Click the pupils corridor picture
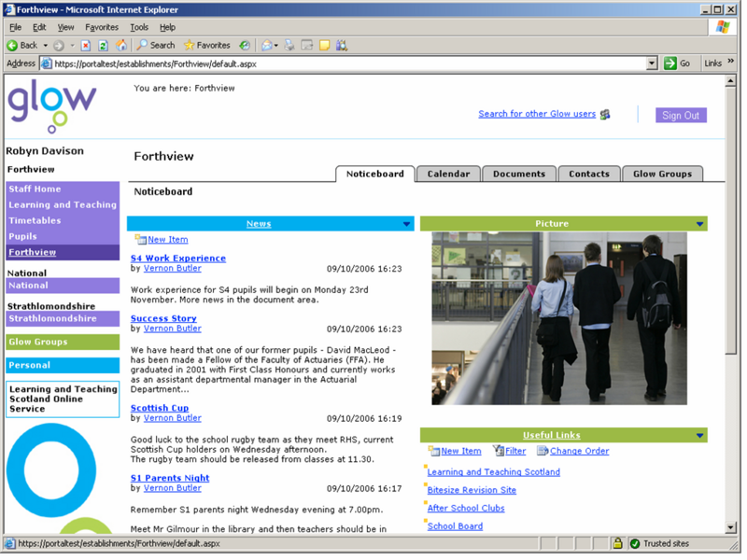The height and width of the screenshot is (560, 747). (559, 318)
